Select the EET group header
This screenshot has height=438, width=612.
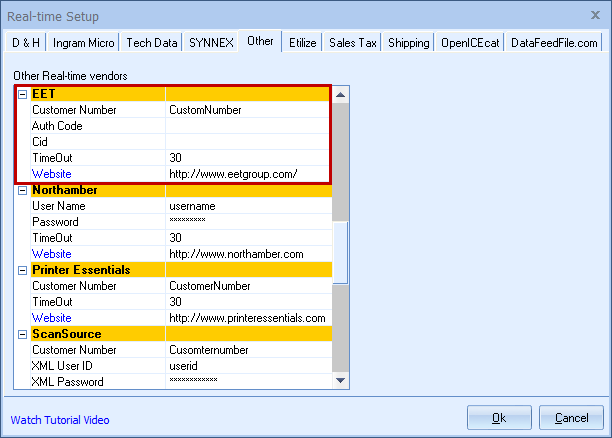pyautogui.click(x=180, y=94)
